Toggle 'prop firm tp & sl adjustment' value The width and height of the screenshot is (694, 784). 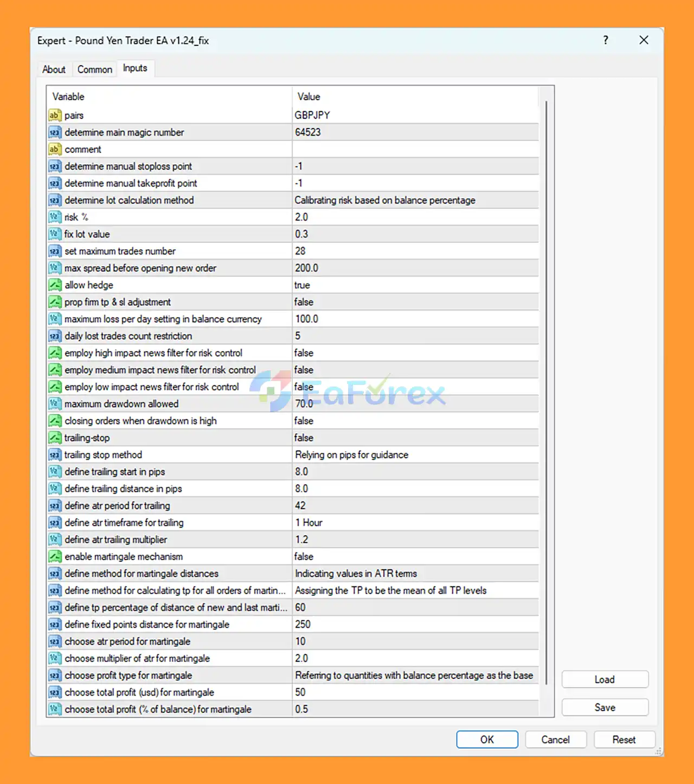pos(415,302)
